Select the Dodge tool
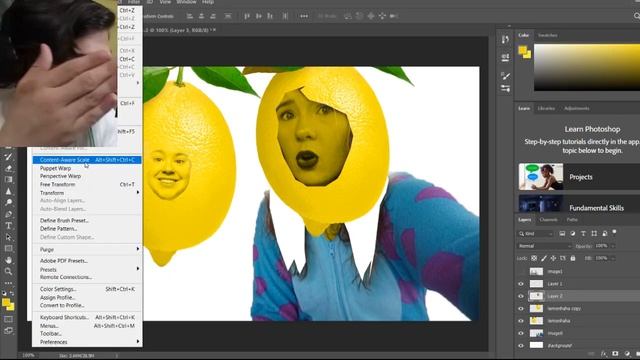640x360 pixels. (x=8, y=202)
